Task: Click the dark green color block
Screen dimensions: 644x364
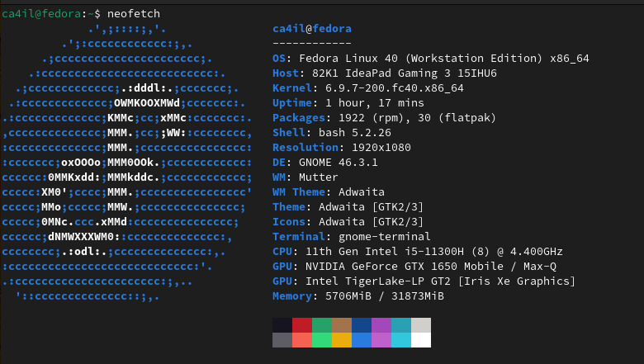Action: tap(322, 325)
